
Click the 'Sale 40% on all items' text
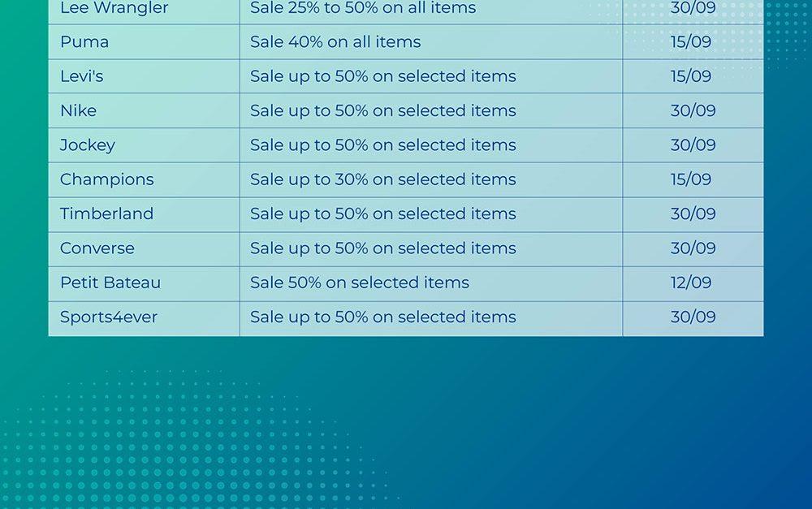tap(335, 42)
